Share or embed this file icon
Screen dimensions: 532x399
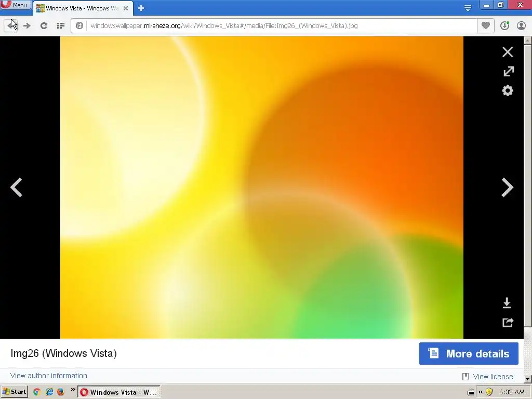click(508, 322)
